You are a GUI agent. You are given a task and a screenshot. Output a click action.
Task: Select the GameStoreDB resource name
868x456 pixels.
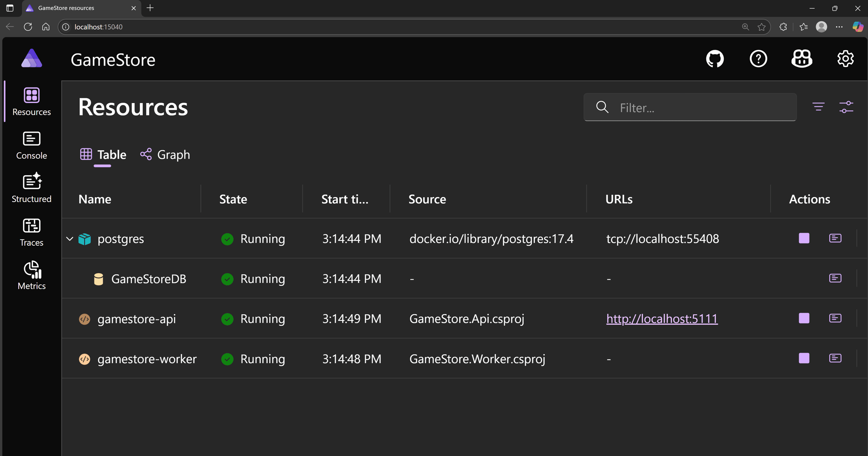[x=149, y=279]
